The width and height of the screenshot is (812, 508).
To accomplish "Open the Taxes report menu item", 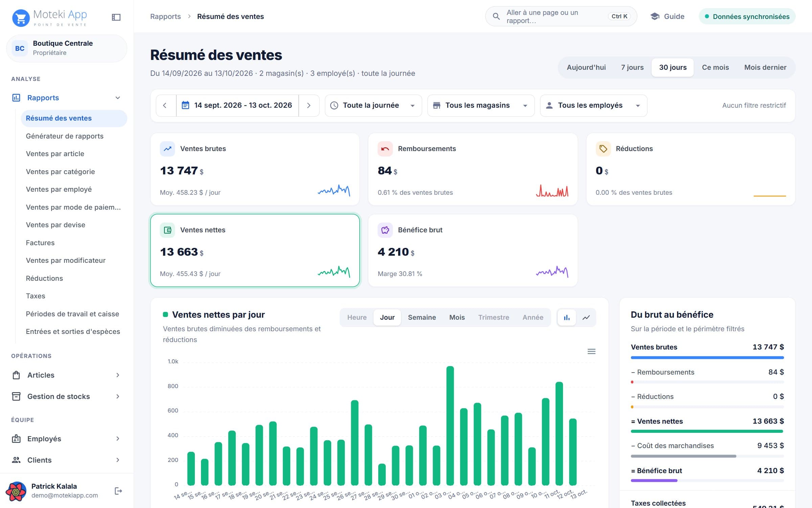I will point(36,296).
